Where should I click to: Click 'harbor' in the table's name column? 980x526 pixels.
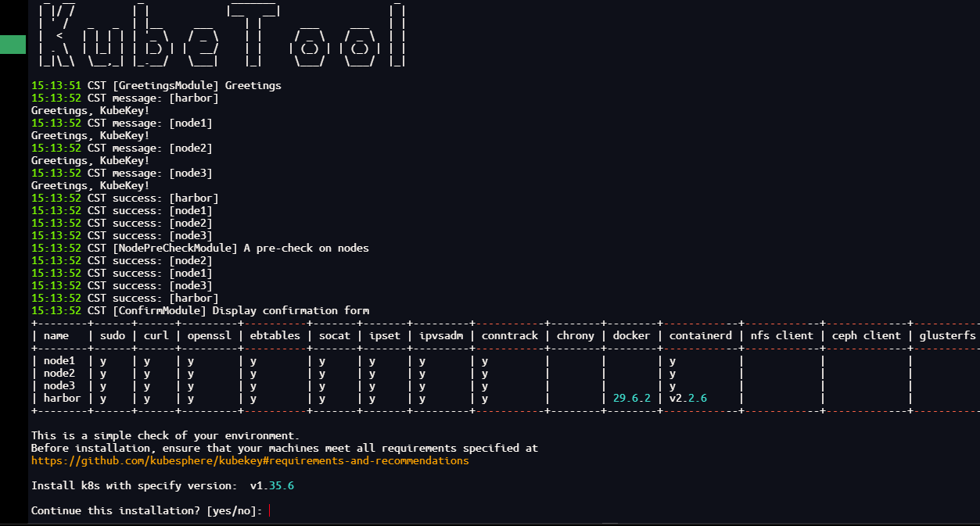point(63,399)
